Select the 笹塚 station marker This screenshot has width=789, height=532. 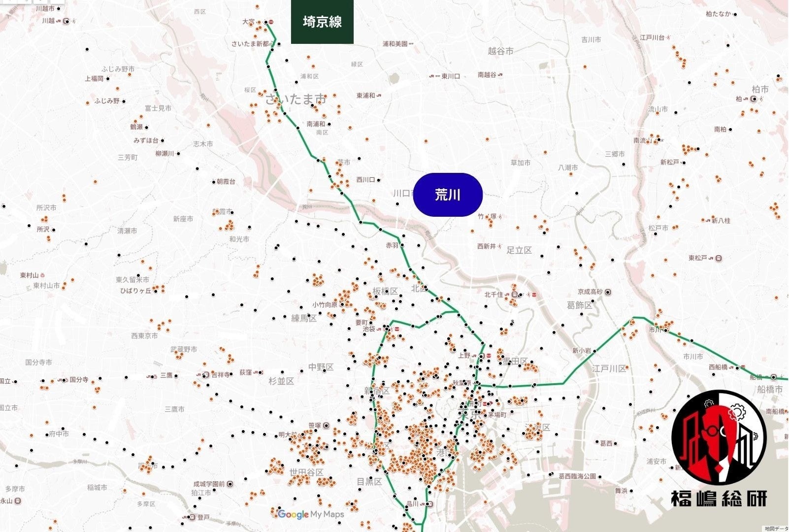coord(326,425)
